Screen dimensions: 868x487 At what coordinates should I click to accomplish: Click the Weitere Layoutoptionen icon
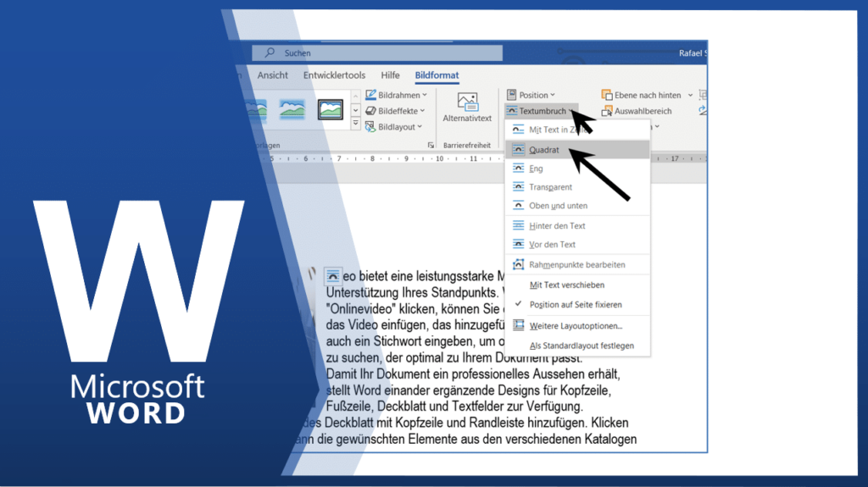tap(518, 325)
